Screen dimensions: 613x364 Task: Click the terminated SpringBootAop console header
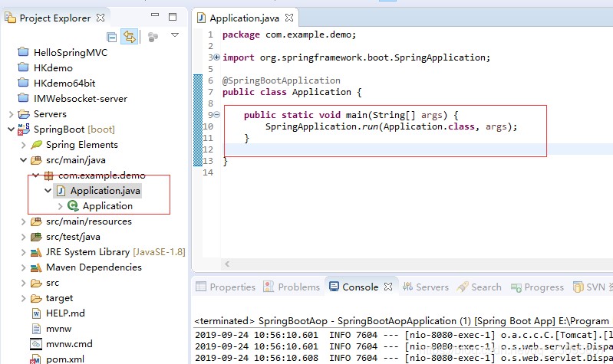[401, 321]
